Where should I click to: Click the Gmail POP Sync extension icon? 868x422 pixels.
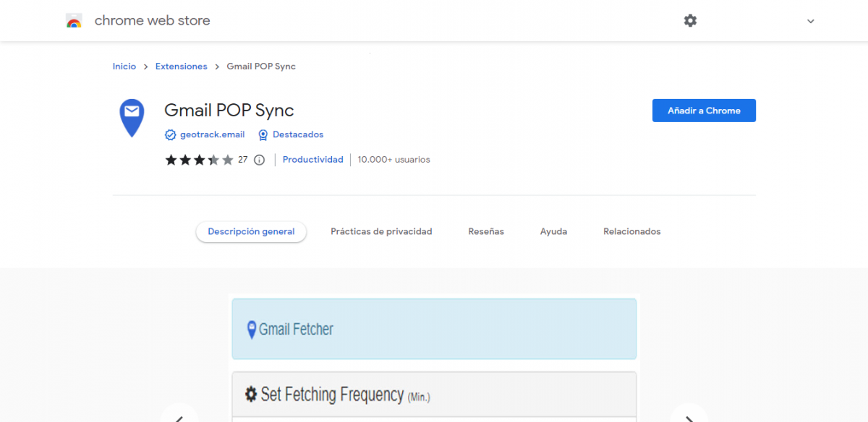click(131, 117)
